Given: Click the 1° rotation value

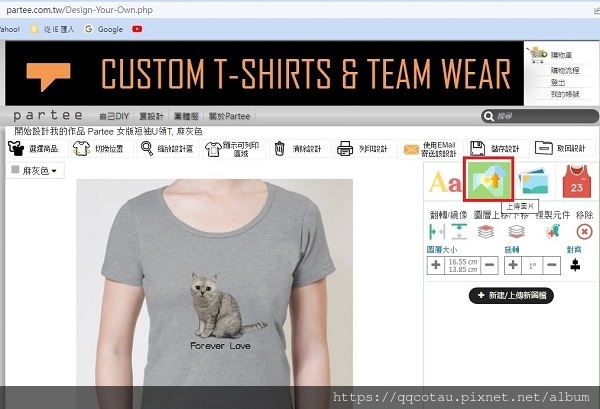Looking at the screenshot, I should (x=532, y=265).
